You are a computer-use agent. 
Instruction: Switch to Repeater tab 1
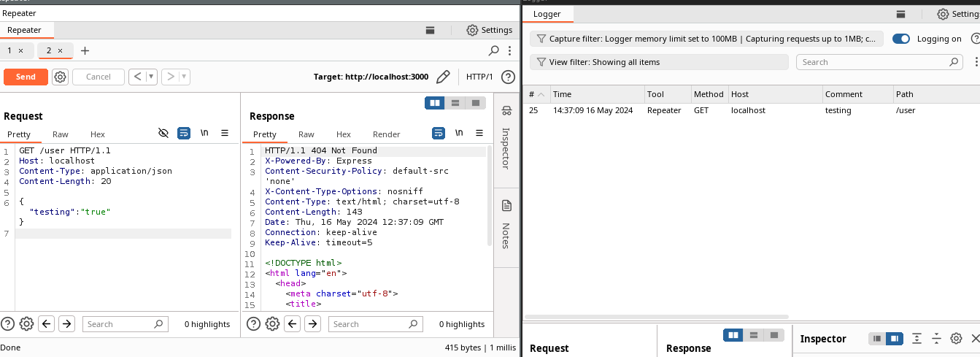15,50
